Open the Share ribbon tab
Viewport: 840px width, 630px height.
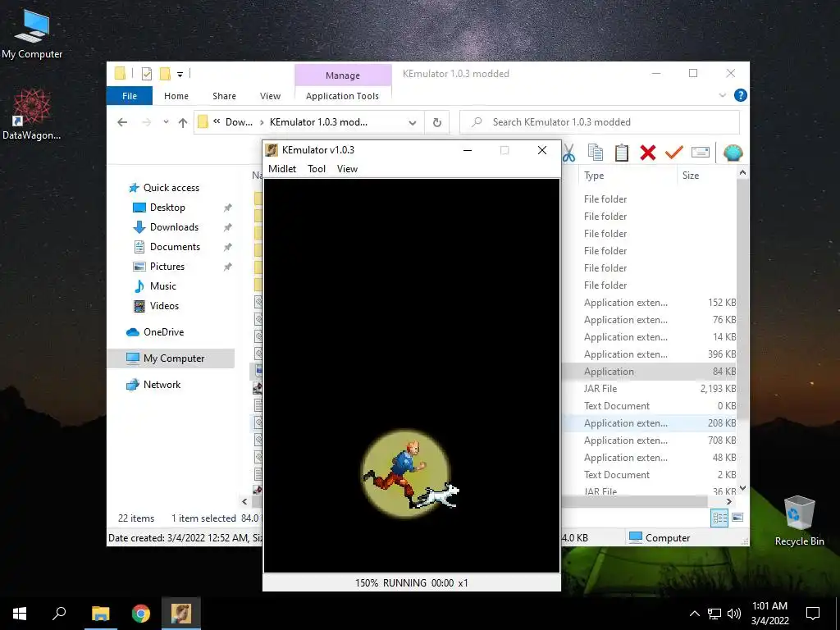click(x=224, y=96)
